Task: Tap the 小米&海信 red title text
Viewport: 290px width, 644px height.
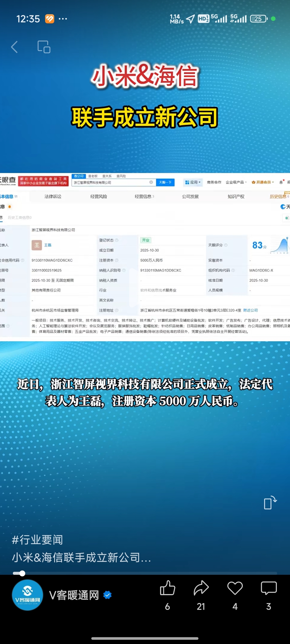Action: pos(145,76)
